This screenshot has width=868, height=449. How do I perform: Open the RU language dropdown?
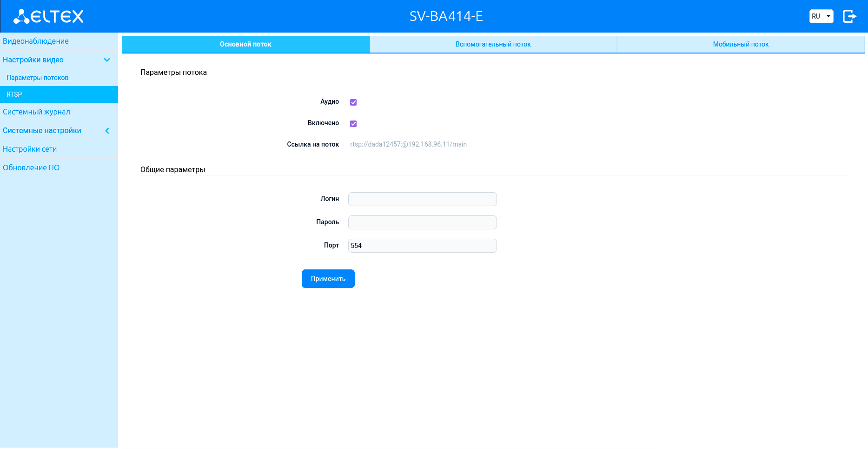pos(821,16)
